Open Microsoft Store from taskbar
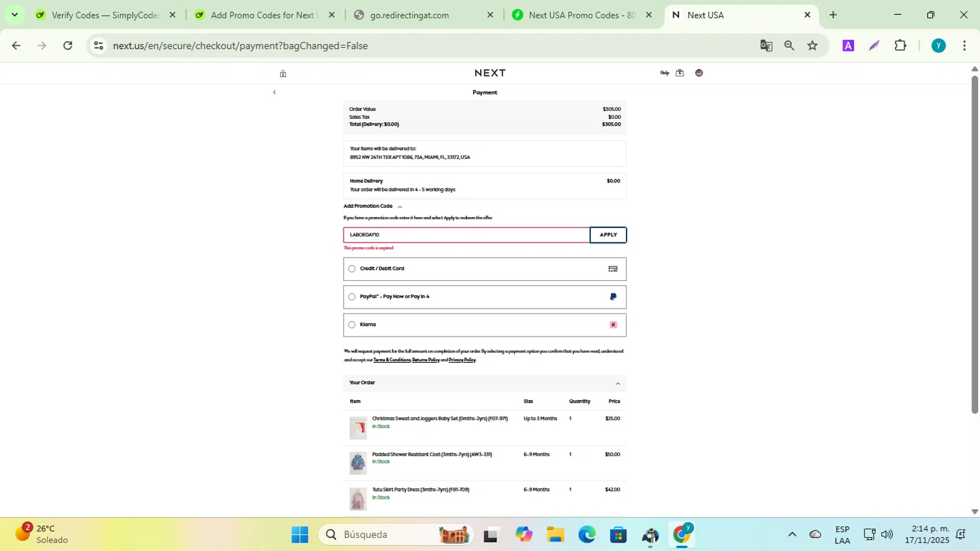 tap(618, 535)
